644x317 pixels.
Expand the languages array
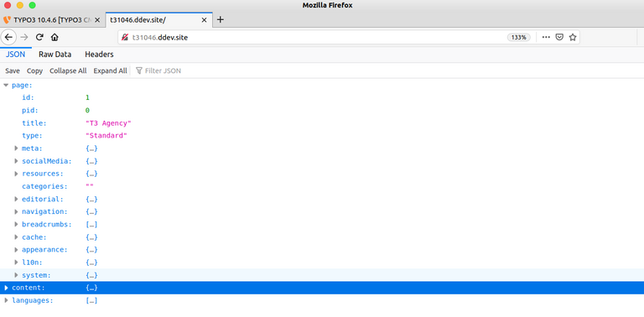tap(6, 300)
